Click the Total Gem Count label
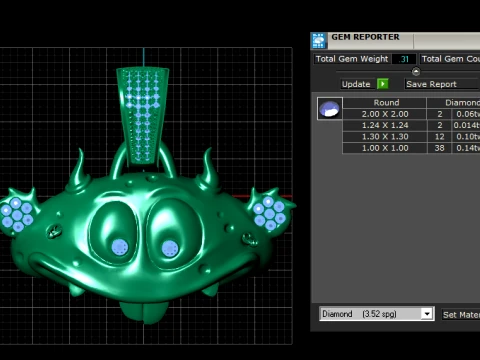Image resolution: width=480 pixels, height=360 pixels. click(450, 59)
